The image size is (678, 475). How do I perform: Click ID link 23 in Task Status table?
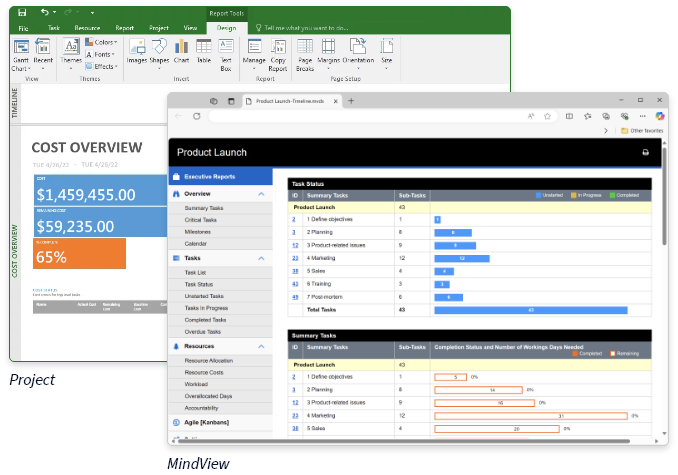295,258
